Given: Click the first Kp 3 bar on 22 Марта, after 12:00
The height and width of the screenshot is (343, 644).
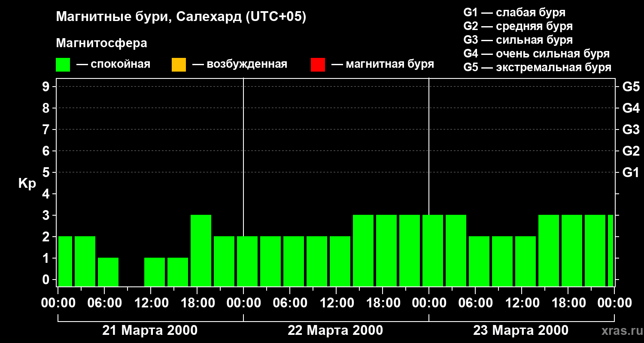Looking at the screenshot, I should [x=363, y=250].
